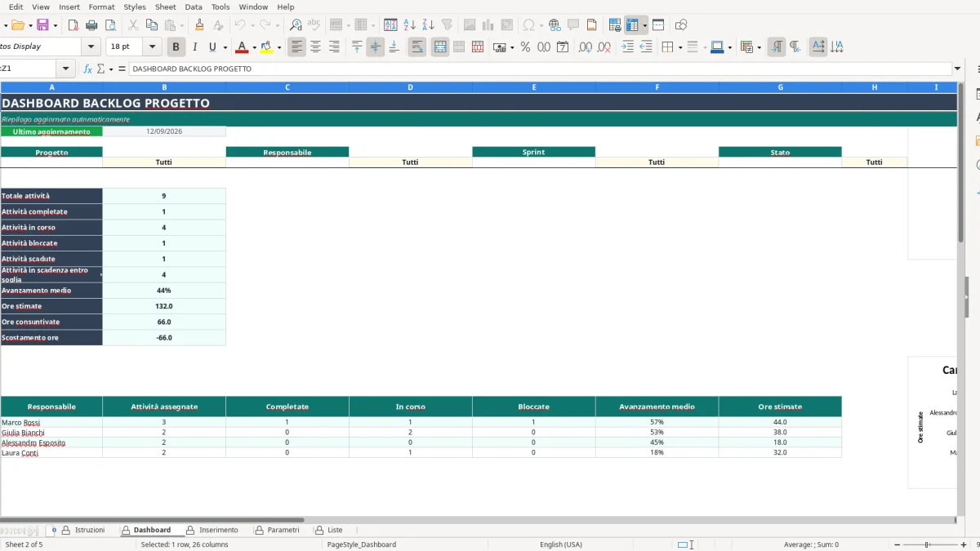Toggle Underline formatting
The width and height of the screenshot is (980, 551).
[213, 47]
